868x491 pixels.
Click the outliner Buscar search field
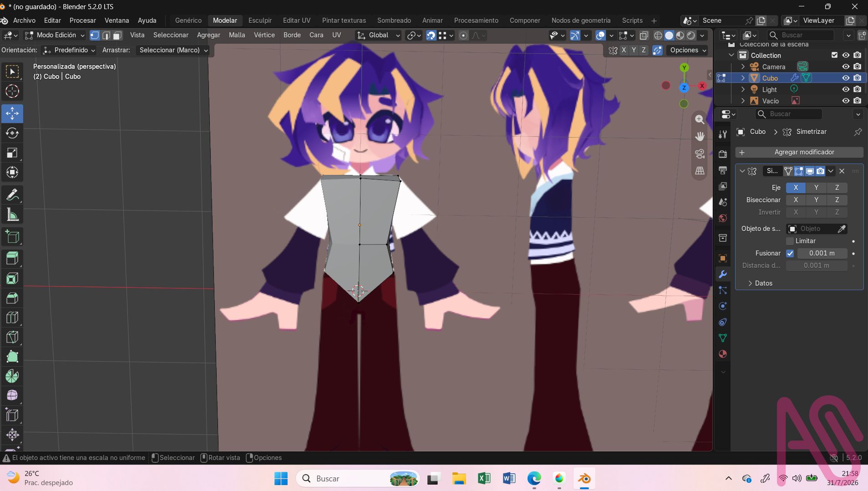point(801,35)
